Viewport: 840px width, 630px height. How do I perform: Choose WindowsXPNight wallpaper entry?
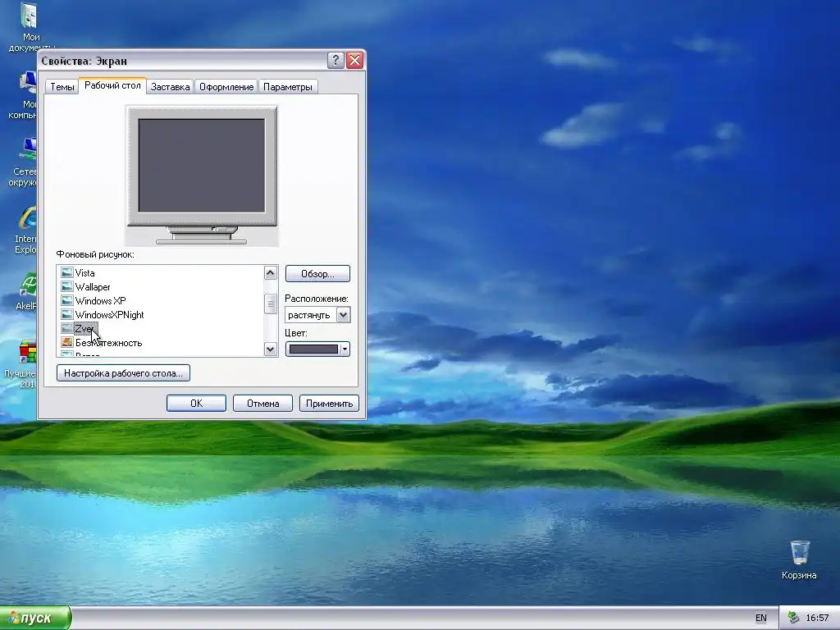click(x=109, y=314)
